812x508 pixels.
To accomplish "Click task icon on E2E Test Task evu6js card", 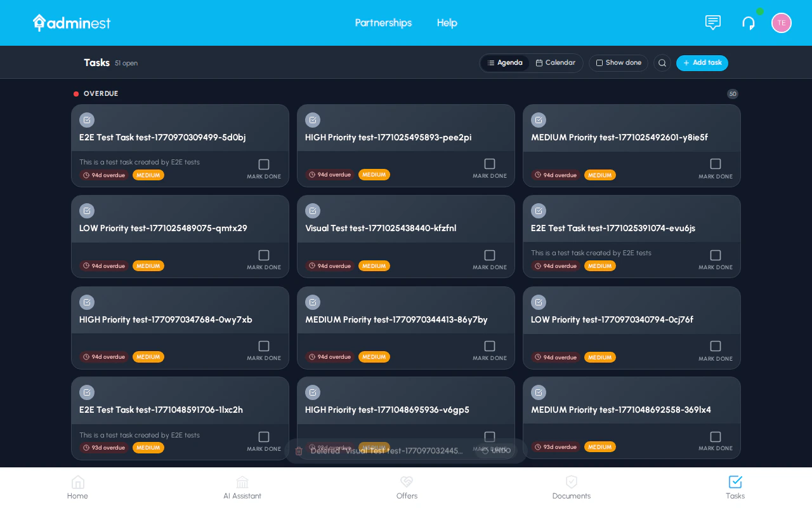I will [539, 211].
